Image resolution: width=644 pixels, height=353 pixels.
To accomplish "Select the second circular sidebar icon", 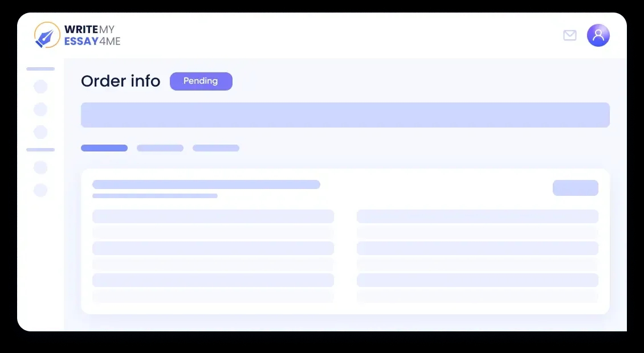I will pyautogui.click(x=40, y=109).
